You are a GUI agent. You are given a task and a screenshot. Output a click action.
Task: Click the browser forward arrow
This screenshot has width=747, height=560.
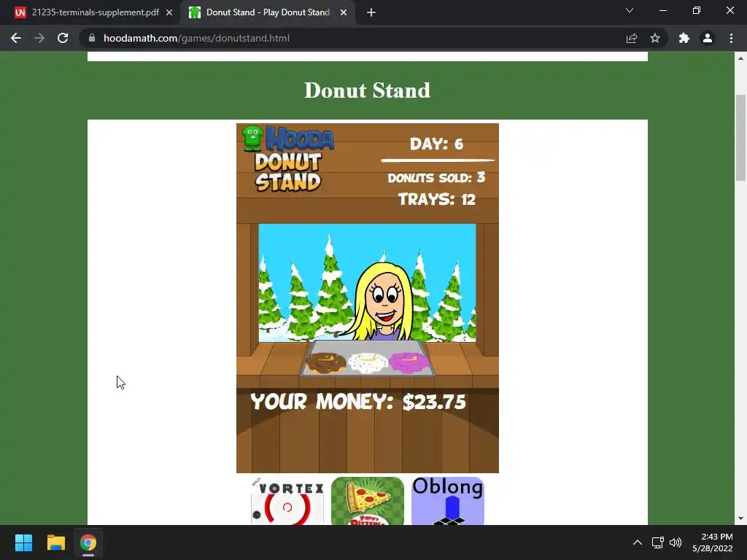point(39,38)
